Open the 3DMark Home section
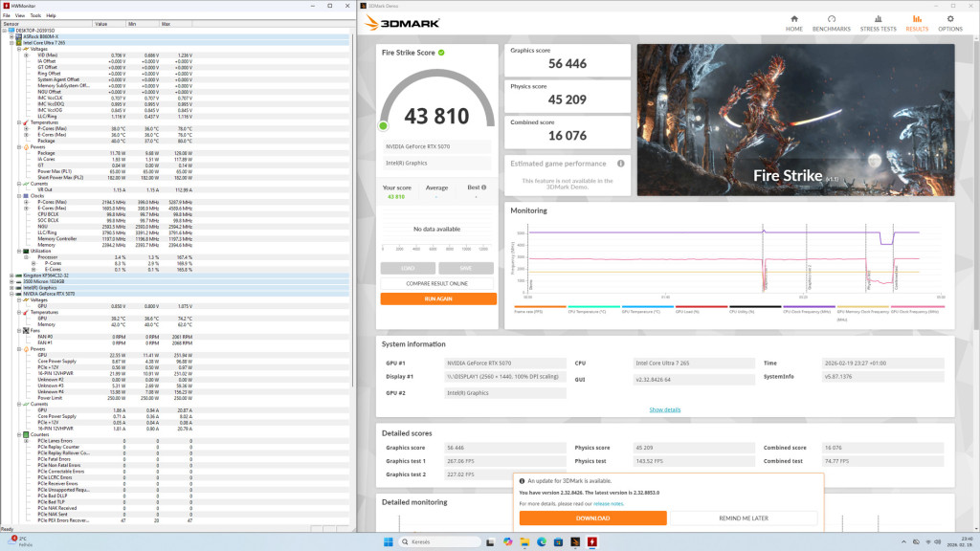The width and height of the screenshot is (980, 551). 794,23
